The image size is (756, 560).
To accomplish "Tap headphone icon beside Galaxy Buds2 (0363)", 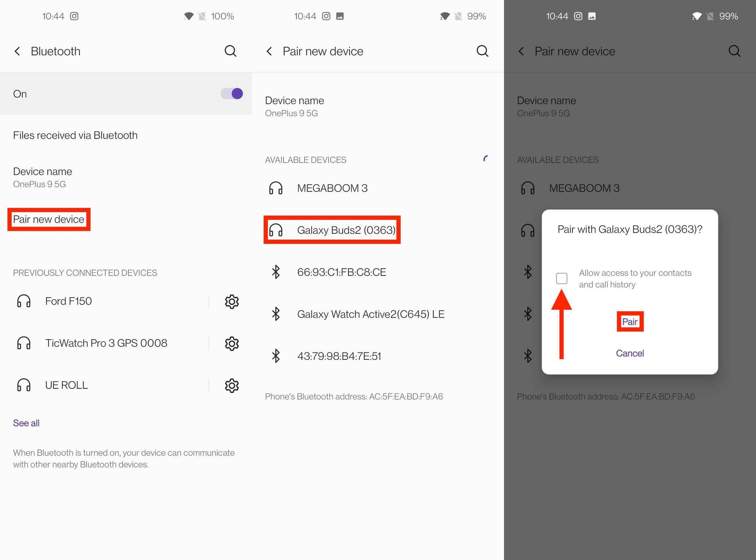I will [276, 230].
